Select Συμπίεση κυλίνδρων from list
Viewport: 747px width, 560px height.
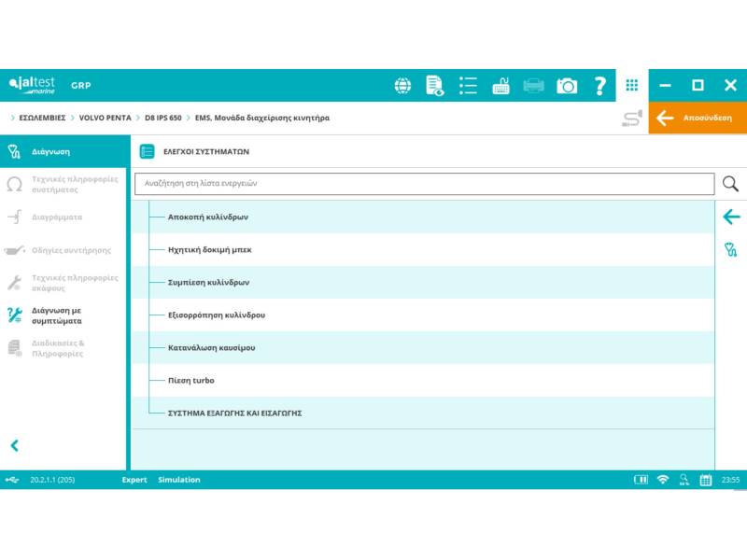pos(208,282)
